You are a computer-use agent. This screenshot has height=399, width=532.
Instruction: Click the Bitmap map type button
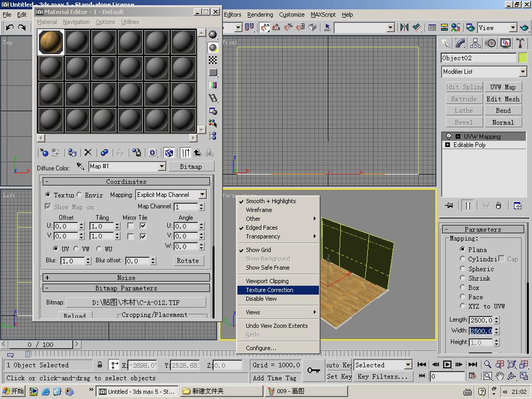(x=191, y=166)
